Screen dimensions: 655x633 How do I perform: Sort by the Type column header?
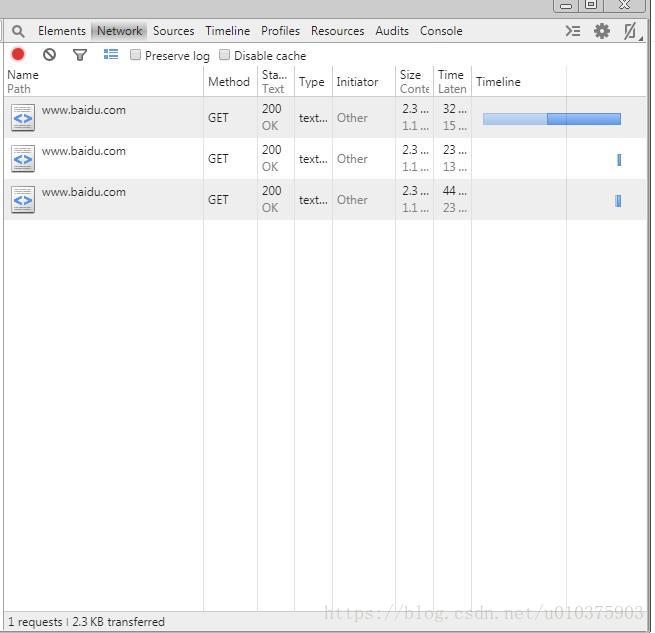point(312,82)
